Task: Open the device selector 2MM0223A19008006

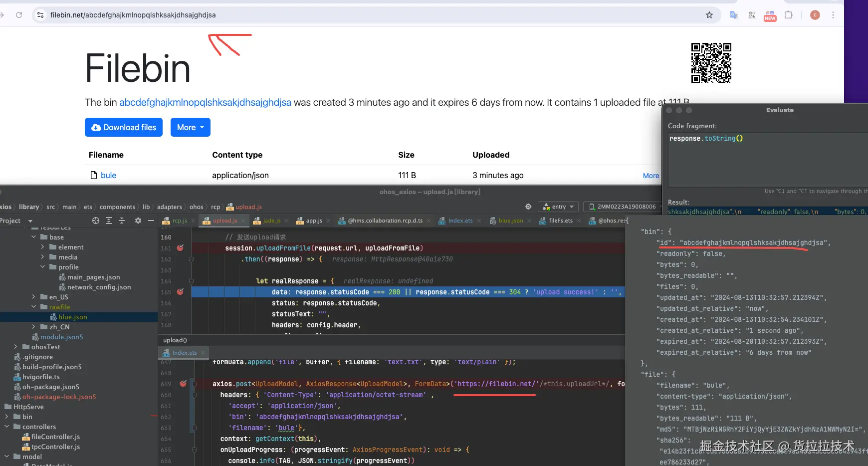Action: (624, 207)
